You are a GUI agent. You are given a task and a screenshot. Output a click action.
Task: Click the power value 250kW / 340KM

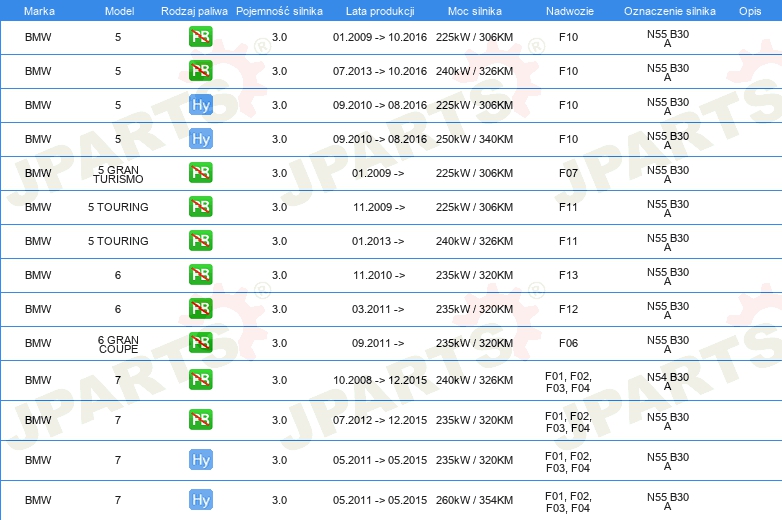(474, 139)
